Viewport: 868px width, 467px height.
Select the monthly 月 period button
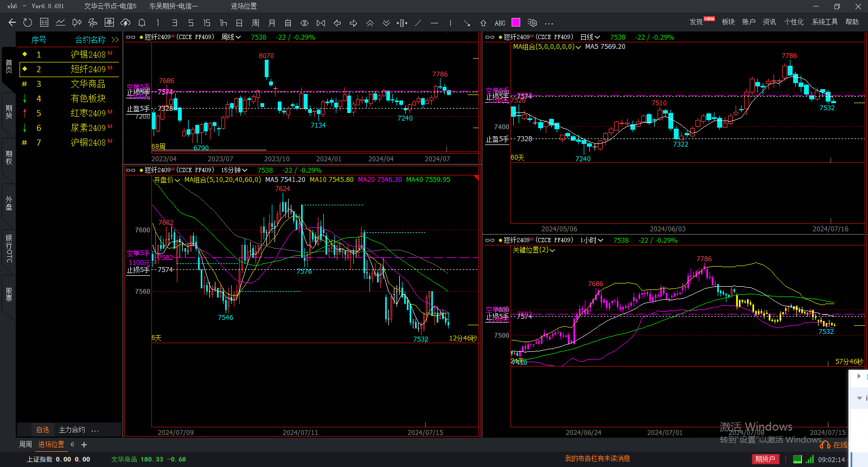[x=272, y=23]
